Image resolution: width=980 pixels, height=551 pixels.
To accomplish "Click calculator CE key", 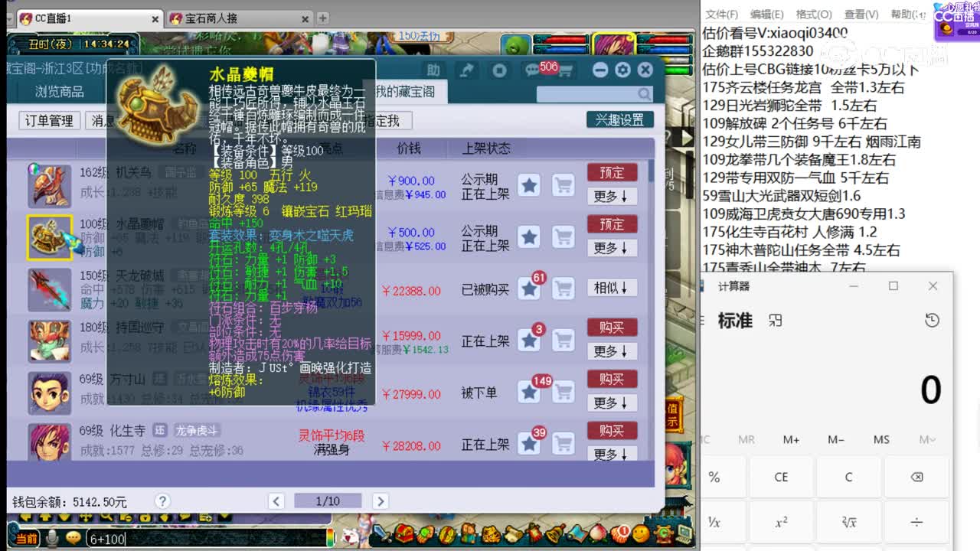I will [x=781, y=477].
